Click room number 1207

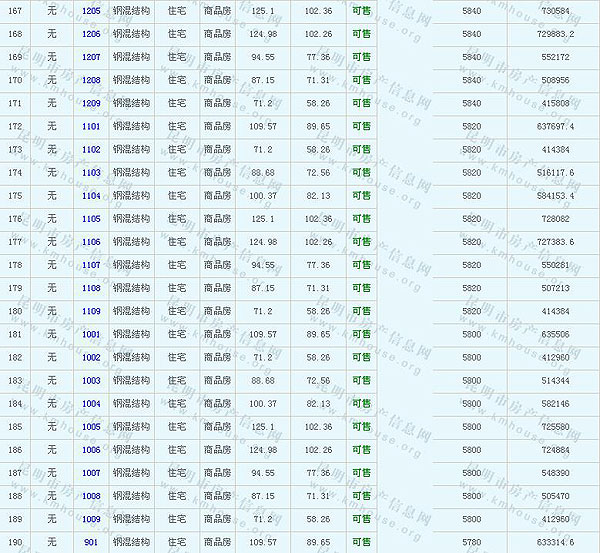point(91,57)
